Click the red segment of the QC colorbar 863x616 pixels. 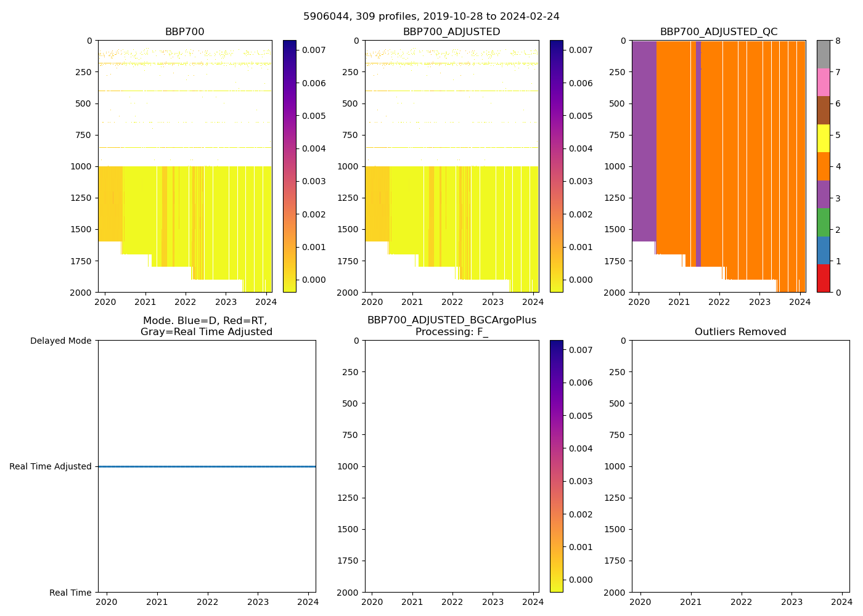coord(823,278)
